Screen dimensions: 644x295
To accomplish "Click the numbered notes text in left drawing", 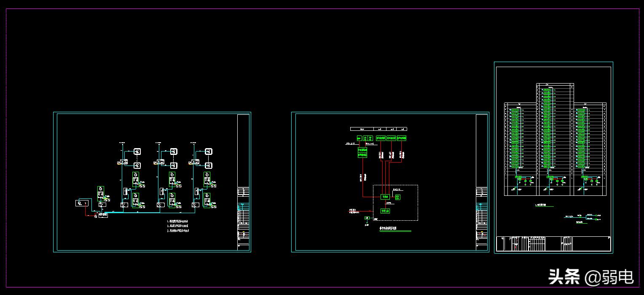I will click(x=177, y=226).
